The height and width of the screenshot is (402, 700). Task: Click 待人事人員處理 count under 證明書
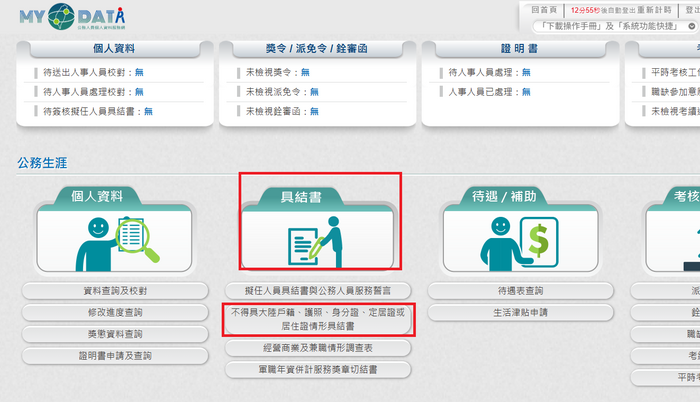coord(526,72)
